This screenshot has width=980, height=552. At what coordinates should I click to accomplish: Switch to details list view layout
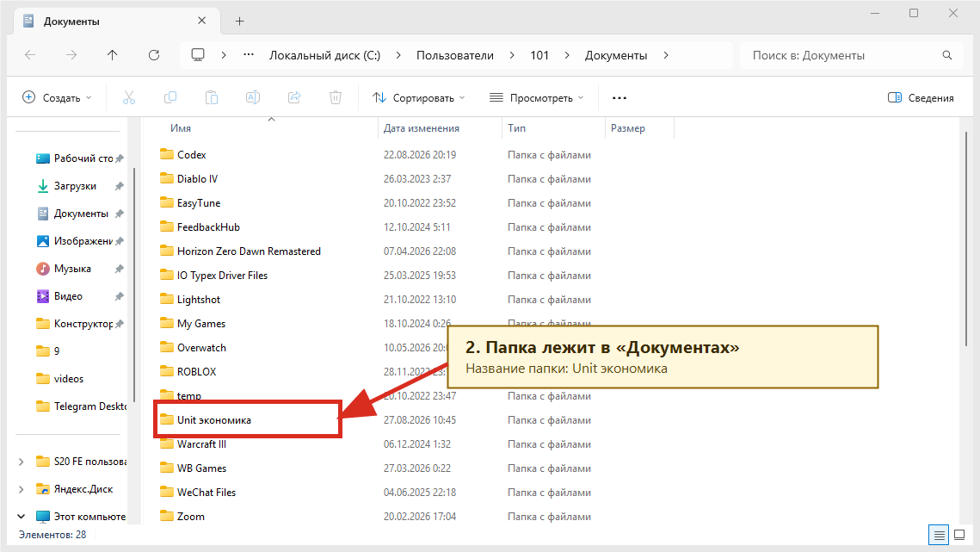tap(939, 535)
